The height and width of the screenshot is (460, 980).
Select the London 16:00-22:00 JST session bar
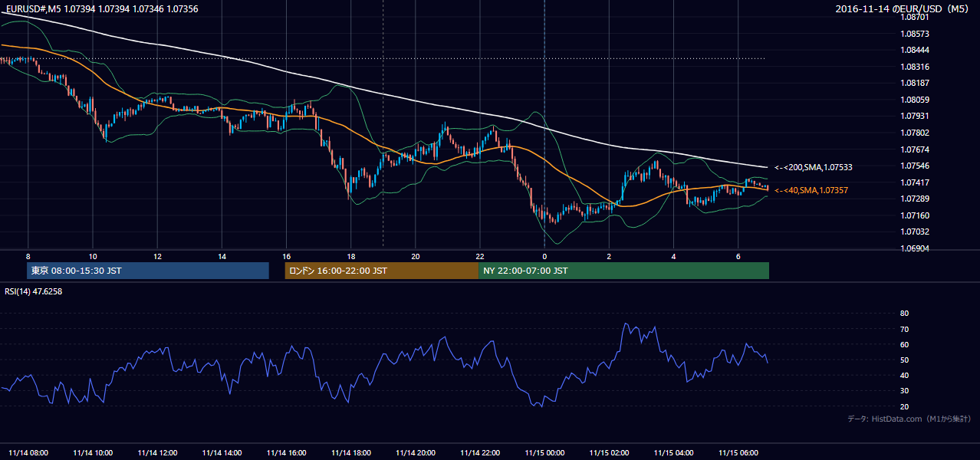tap(381, 271)
